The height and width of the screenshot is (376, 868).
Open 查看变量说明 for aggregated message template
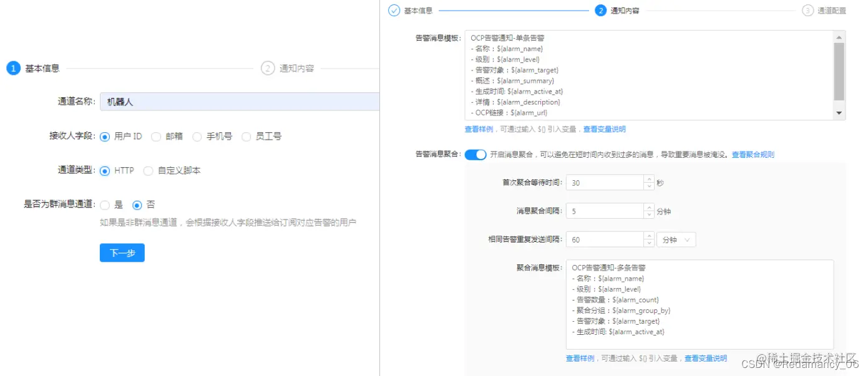706,358
